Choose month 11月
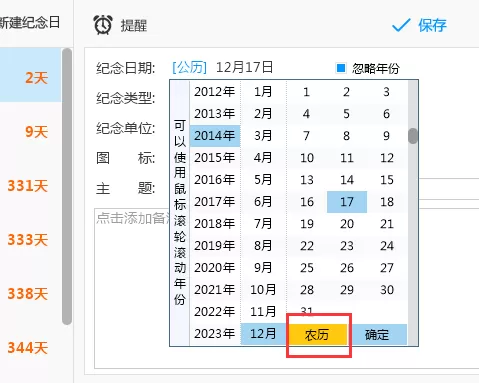This screenshot has height=383, width=479. point(263,312)
